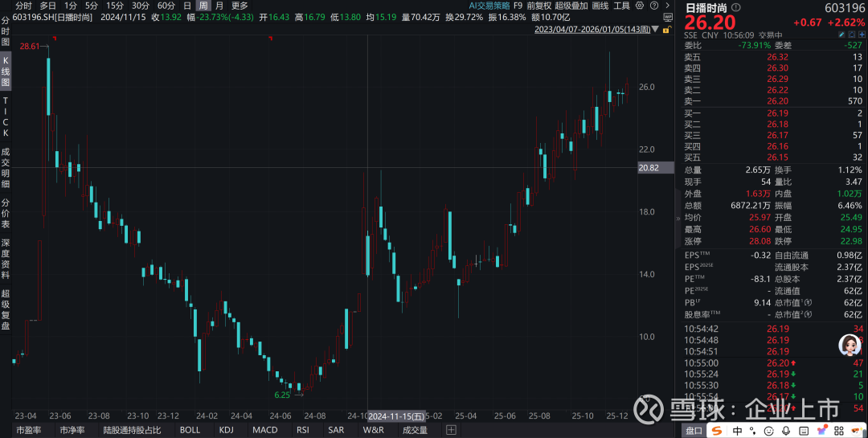Select the 月 monthly timeframe
The width and height of the screenshot is (868, 438).
[x=219, y=6]
